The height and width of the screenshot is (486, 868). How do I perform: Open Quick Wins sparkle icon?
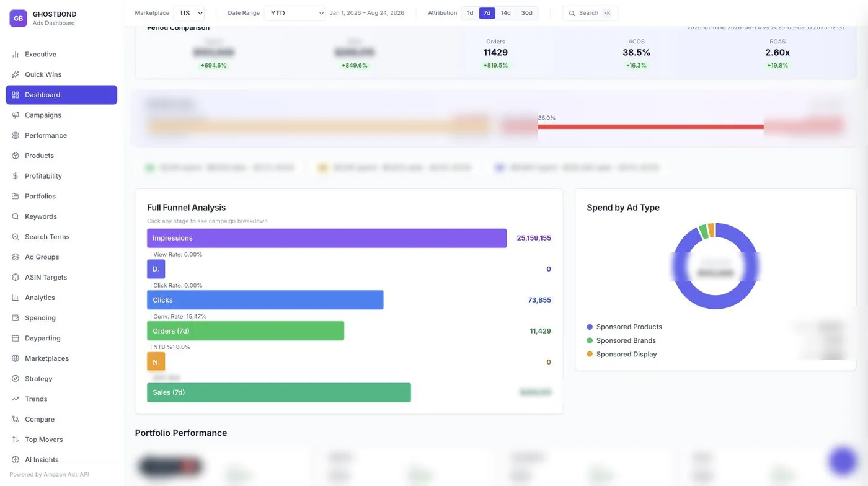click(x=15, y=74)
